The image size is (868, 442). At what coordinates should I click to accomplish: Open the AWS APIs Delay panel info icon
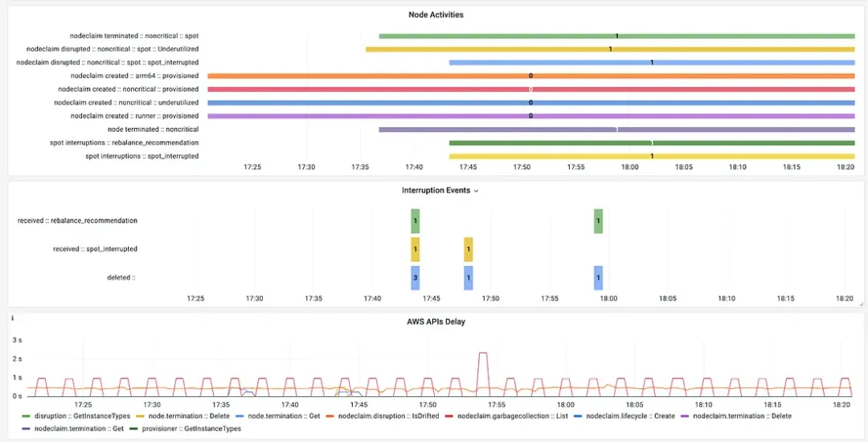[12, 318]
